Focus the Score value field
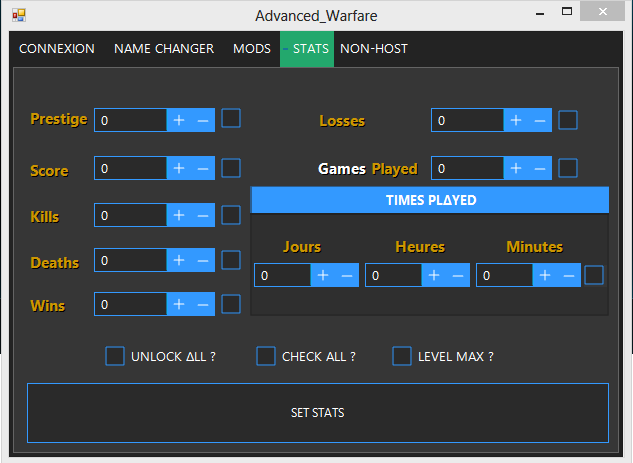 tap(131, 168)
